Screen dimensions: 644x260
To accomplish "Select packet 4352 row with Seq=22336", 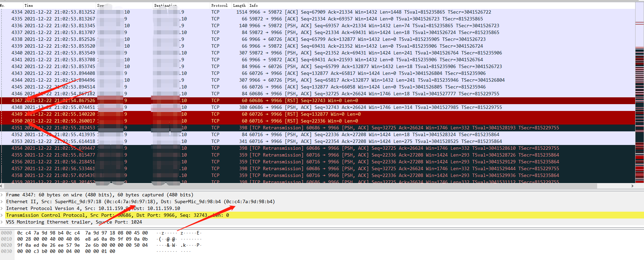I will click(x=318, y=135).
